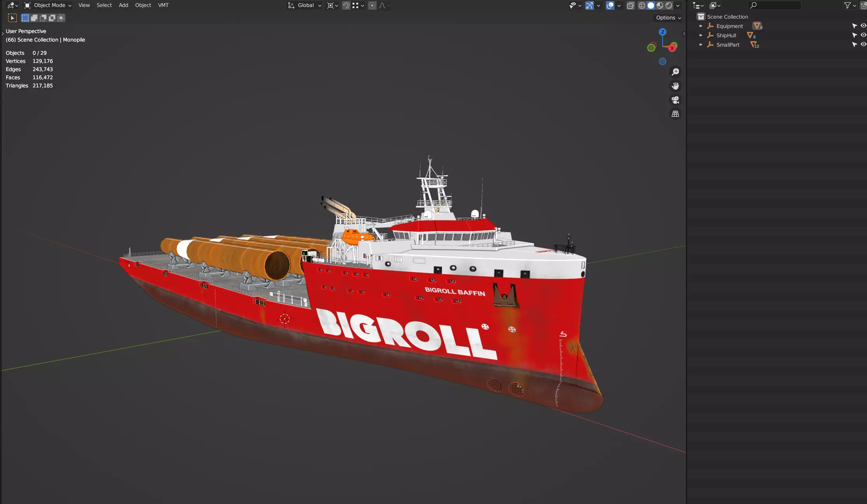The image size is (867, 504).
Task: Choose invert-selection mode icon
Action: click(52, 18)
